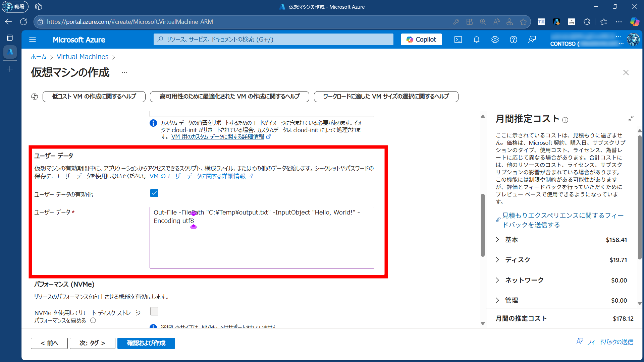Go to Virtual Machines breadcrumb
This screenshot has height=362, width=644.
point(83,57)
